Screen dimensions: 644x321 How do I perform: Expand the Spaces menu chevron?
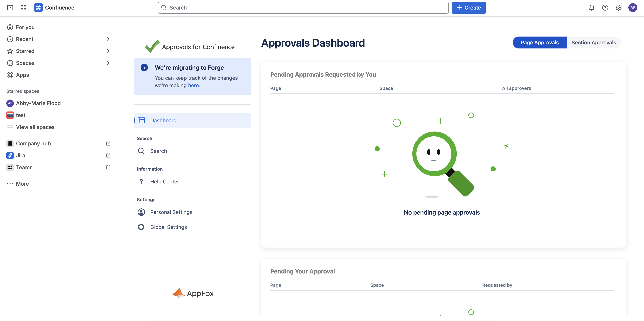pyautogui.click(x=108, y=63)
